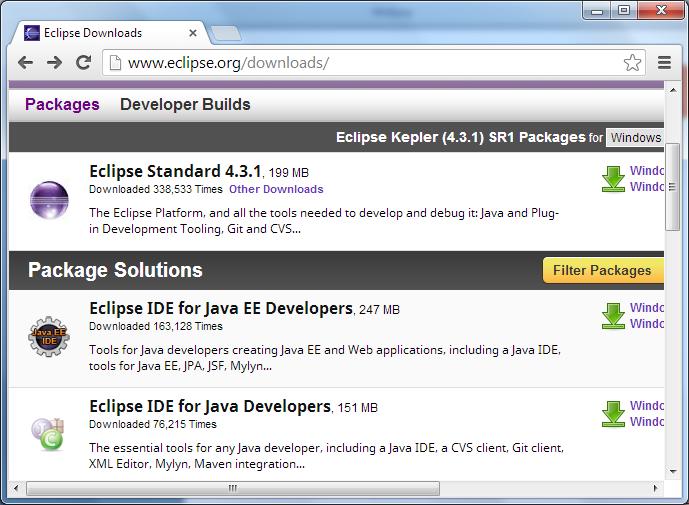Click the text "Downloaded 163,128 Times"
This screenshot has width=689, height=505.
pyautogui.click(x=156, y=327)
